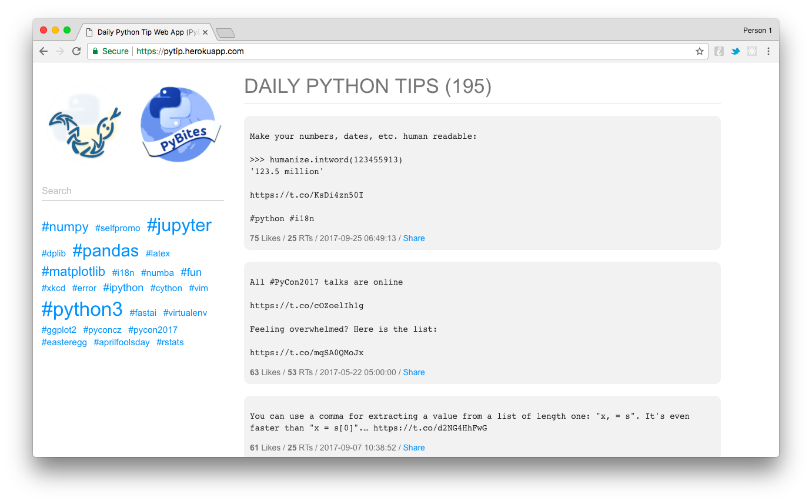Switch to the small blank tab
This screenshot has height=504, width=812.
(225, 33)
